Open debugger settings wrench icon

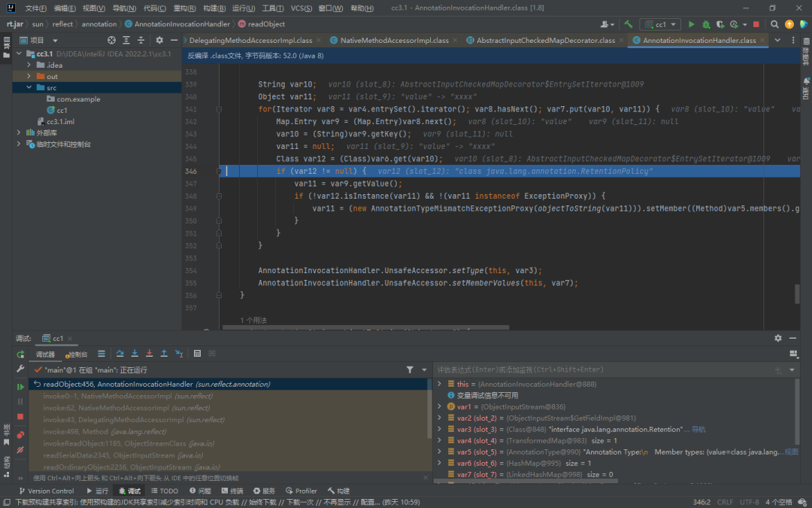20,369
